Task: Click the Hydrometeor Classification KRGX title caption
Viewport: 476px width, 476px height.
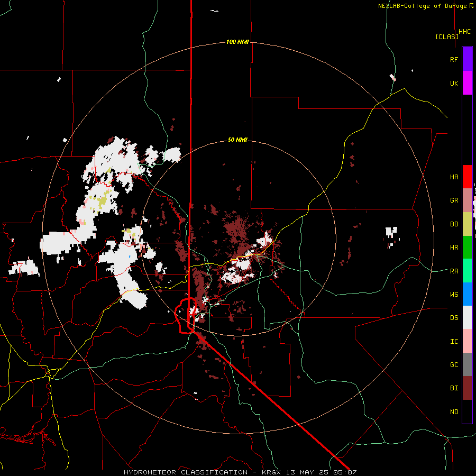Action: (240, 472)
